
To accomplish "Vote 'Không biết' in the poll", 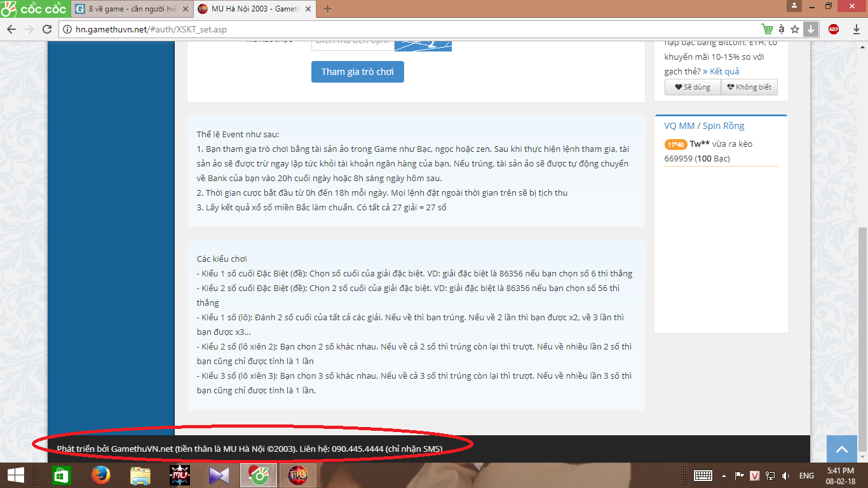I will click(749, 87).
